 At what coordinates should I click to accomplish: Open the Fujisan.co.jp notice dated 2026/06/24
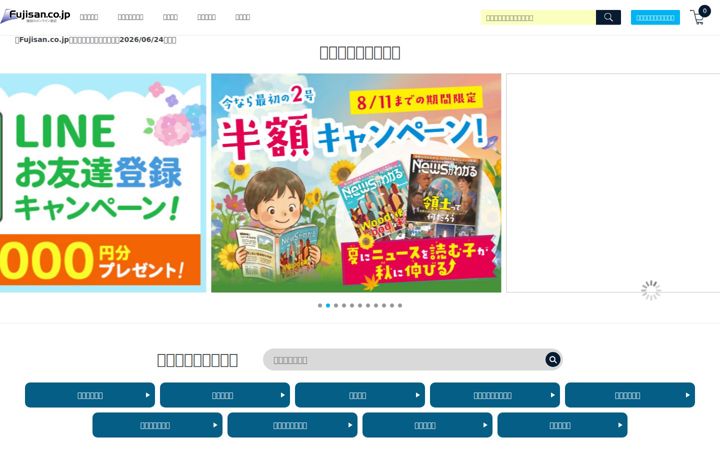pos(96,39)
